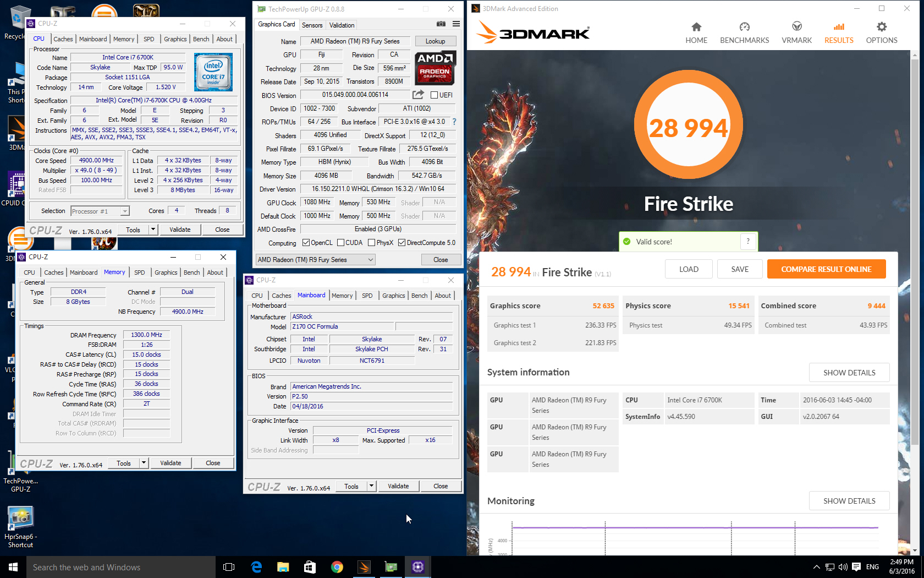Launch Microsoft Edge from taskbar
Screen dimensions: 924x578
click(256, 567)
